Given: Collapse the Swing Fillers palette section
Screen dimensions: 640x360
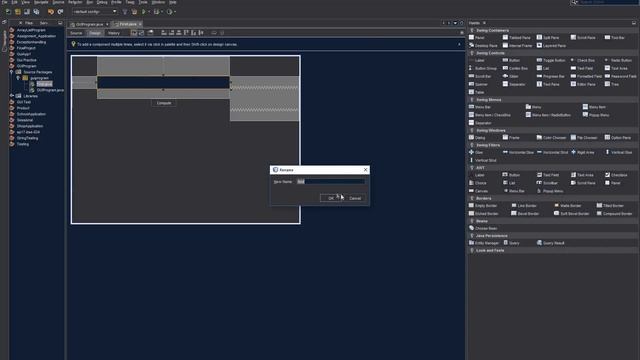Looking at the screenshot, I should tap(472, 145).
